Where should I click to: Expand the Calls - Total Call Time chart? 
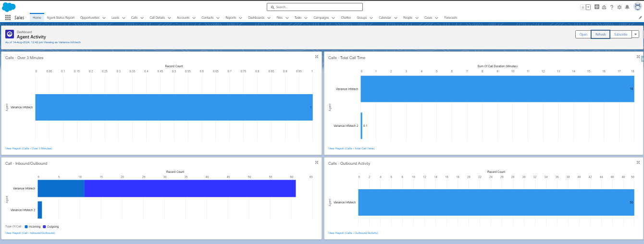[x=638, y=57]
